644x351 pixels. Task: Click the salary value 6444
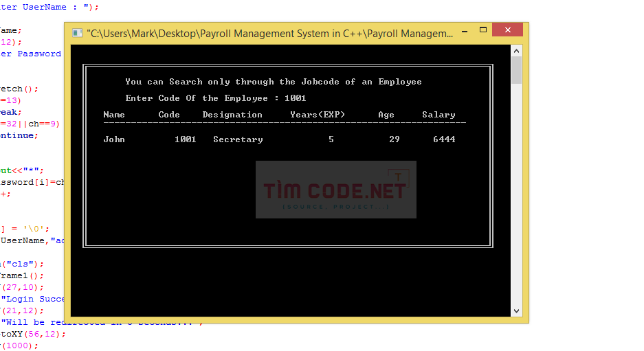(445, 139)
